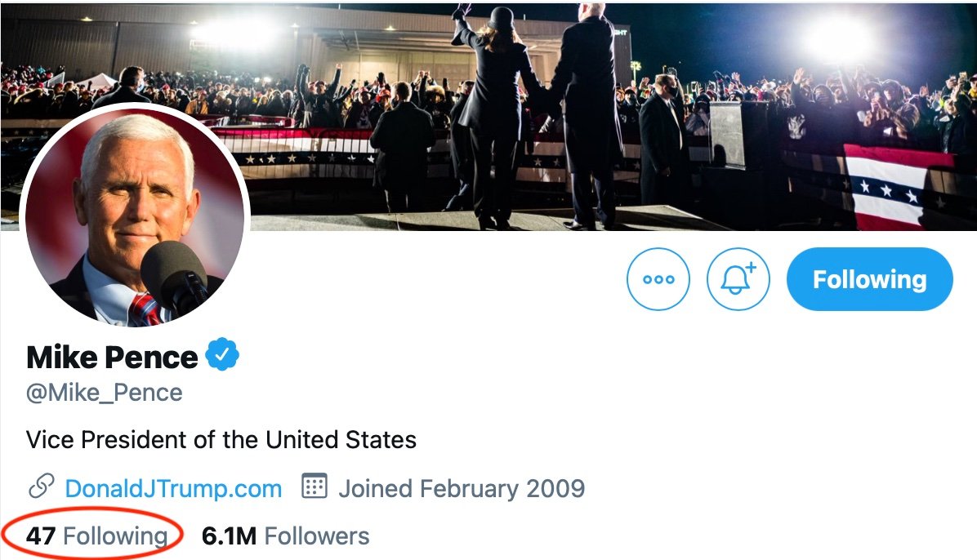View the 47 Following list
Image resolution: width=977 pixels, height=560 pixels.
tap(96, 536)
